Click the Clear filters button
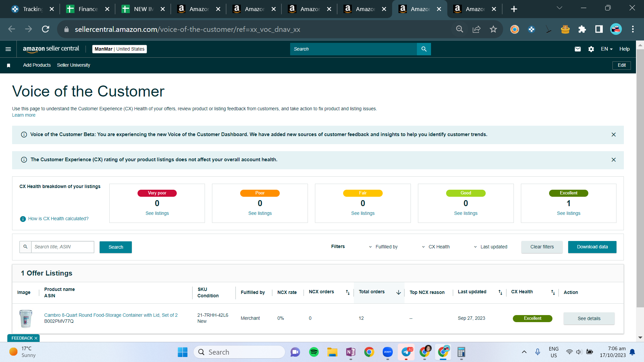The width and height of the screenshot is (644, 362). click(x=542, y=247)
